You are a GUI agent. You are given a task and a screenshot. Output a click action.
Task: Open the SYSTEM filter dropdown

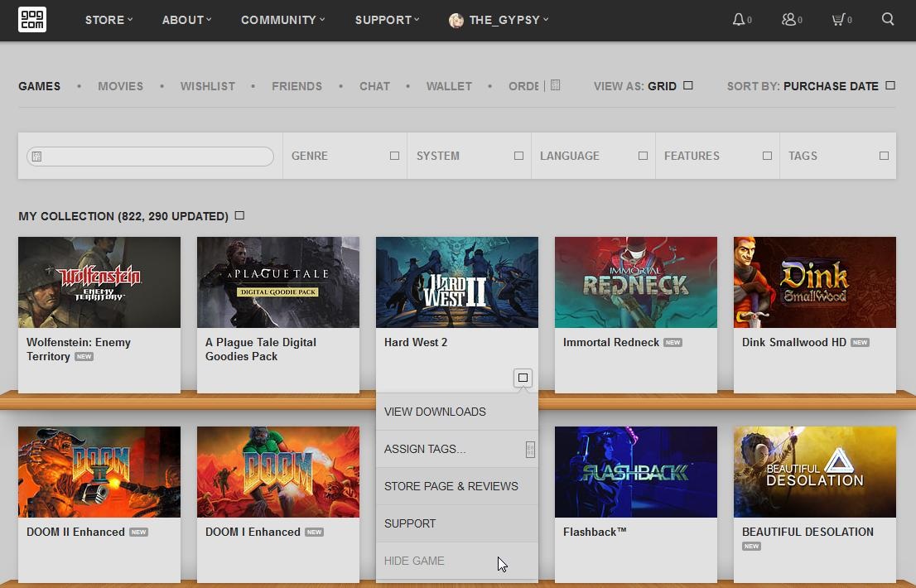coord(469,156)
